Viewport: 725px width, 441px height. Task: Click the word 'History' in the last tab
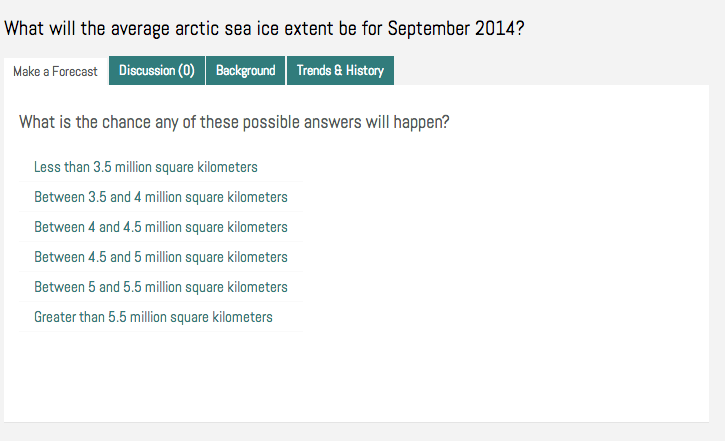coord(365,71)
